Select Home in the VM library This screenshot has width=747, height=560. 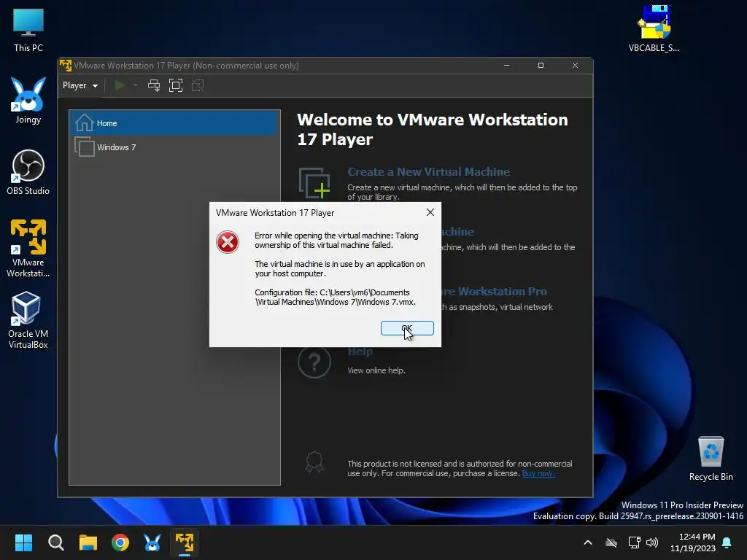click(x=174, y=122)
